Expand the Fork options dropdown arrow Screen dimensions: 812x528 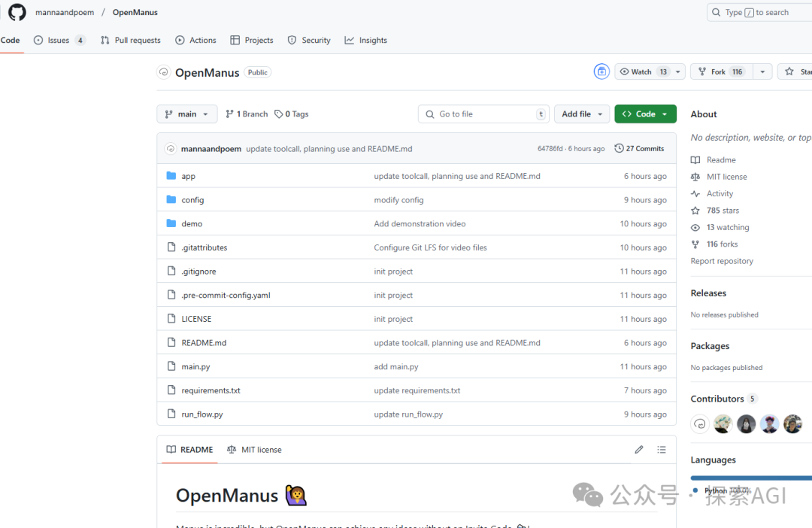click(762, 71)
